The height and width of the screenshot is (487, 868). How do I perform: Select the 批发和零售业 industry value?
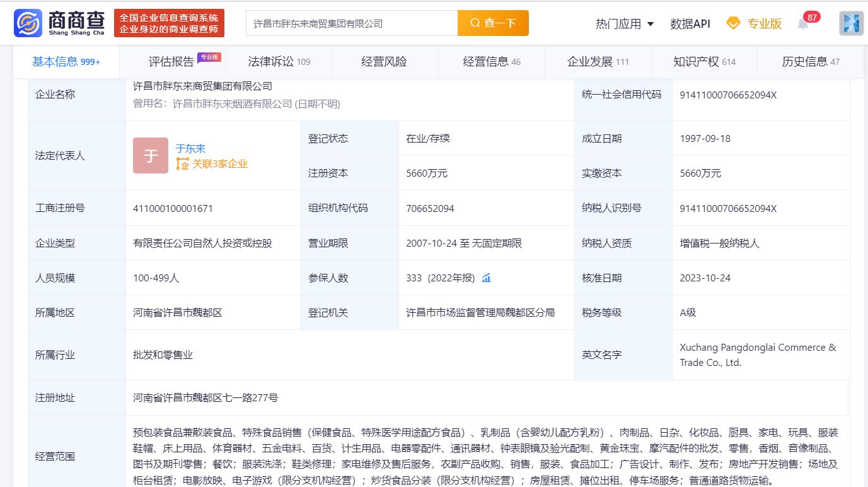[163, 355]
